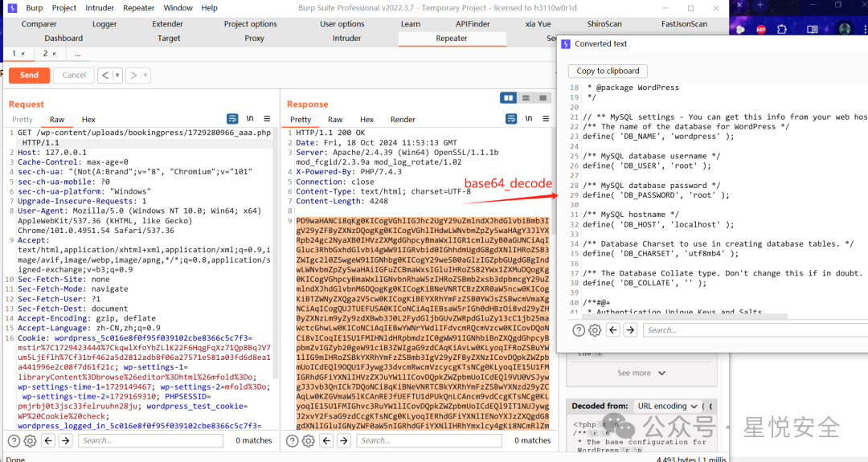Switch to the Target tab

coord(169,39)
